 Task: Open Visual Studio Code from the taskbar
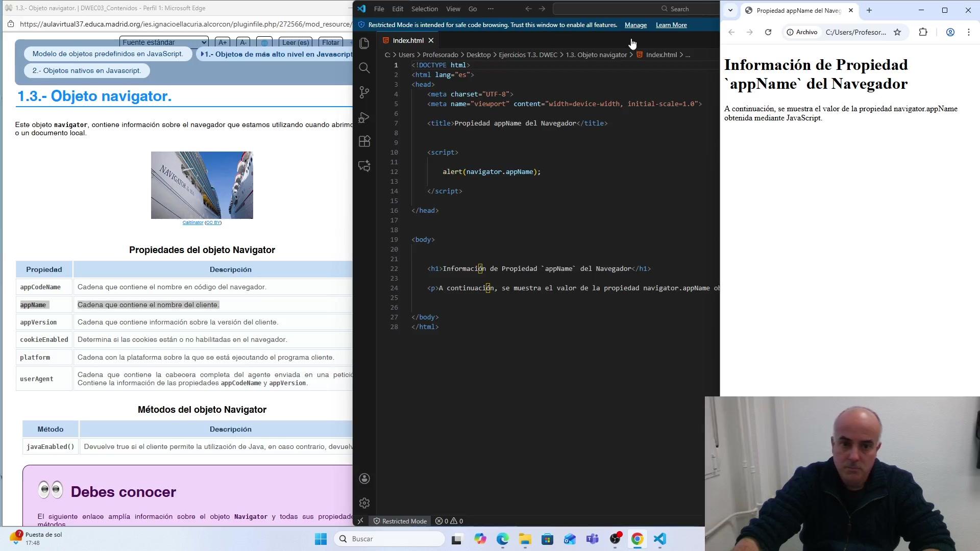(x=660, y=539)
